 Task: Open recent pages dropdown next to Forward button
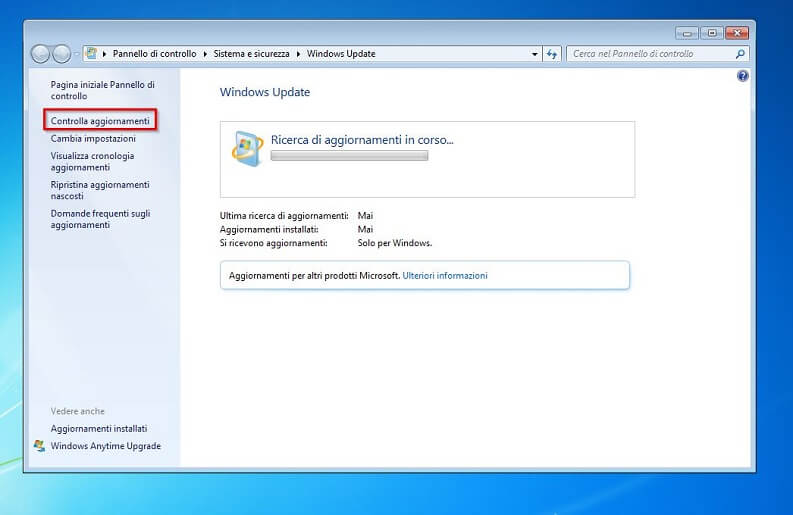[76, 54]
